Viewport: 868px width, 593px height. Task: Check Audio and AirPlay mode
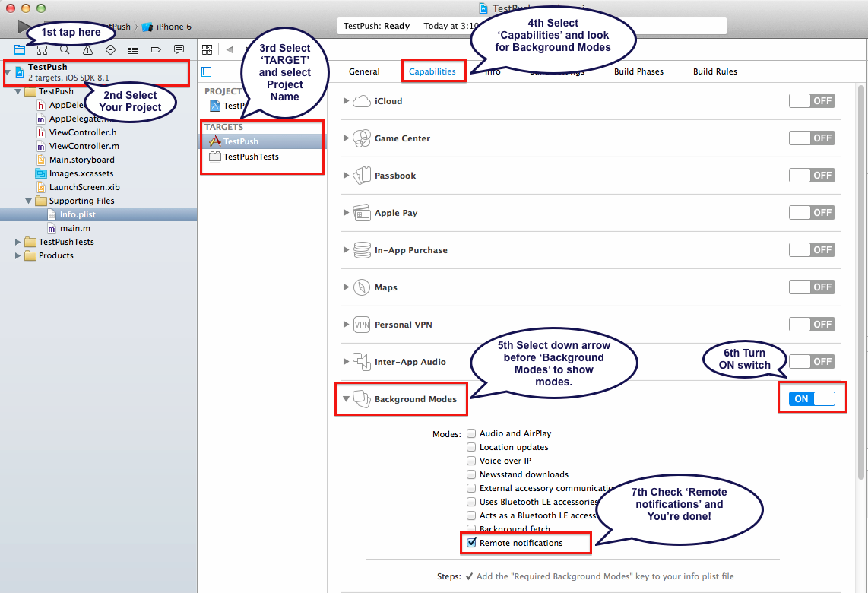pos(471,433)
